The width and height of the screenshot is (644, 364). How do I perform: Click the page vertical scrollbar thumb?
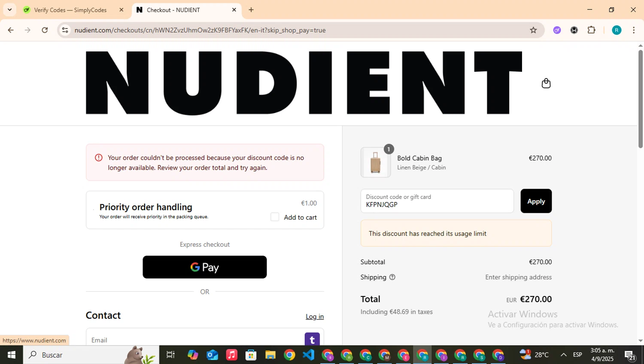point(640,99)
